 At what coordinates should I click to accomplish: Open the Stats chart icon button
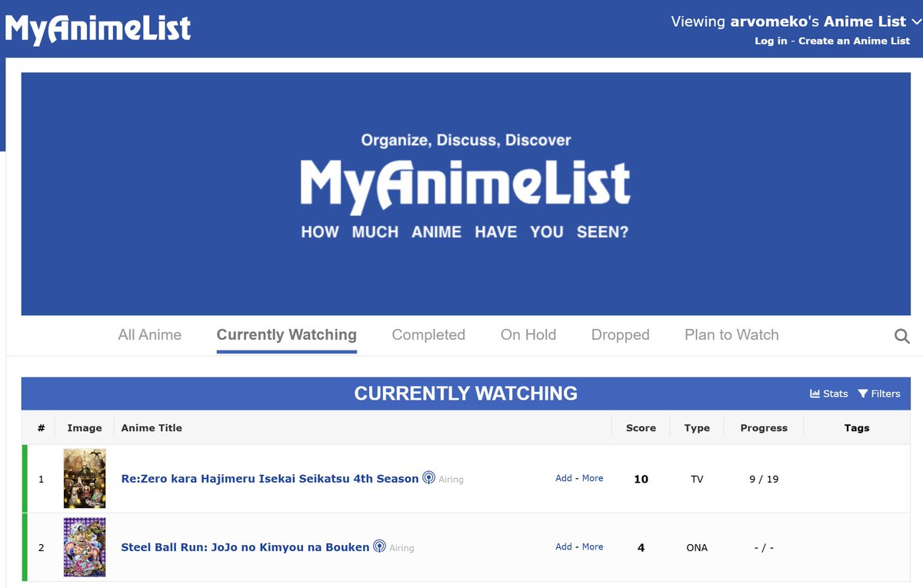[829, 394]
